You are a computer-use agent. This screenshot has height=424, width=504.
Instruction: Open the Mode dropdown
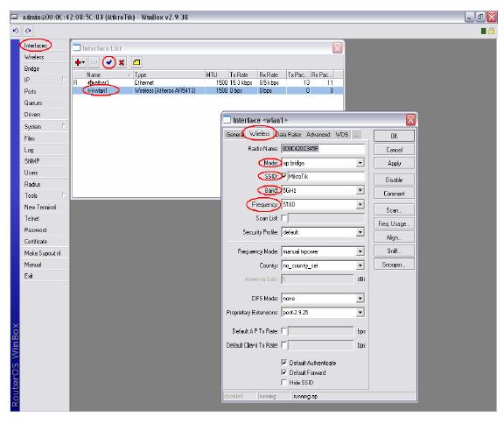click(360, 163)
